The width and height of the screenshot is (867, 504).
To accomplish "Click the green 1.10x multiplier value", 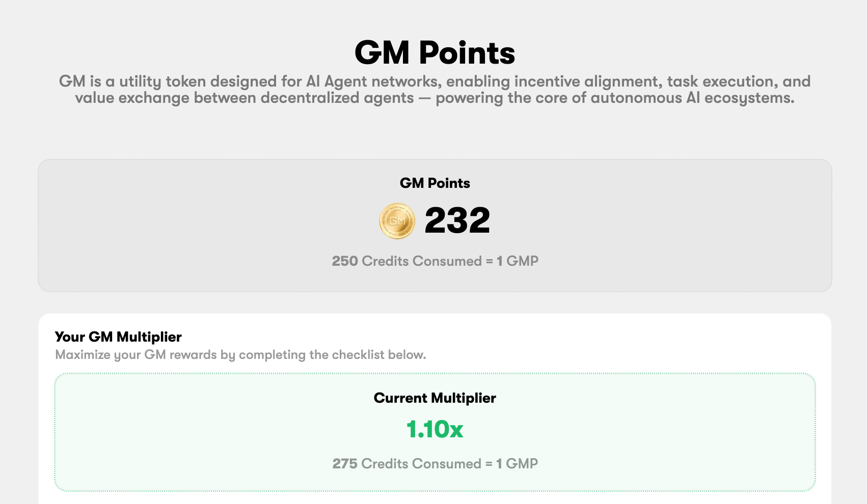I will click(x=435, y=429).
